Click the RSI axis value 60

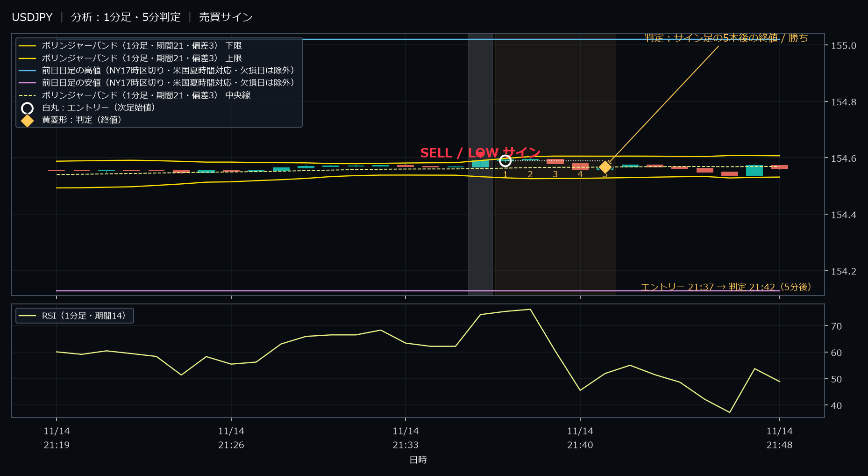click(836, 353)
